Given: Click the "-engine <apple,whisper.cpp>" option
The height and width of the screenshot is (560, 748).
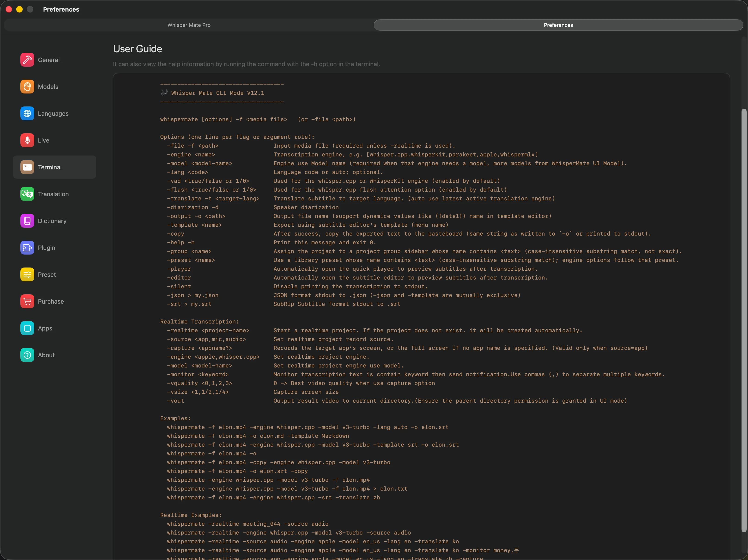Looking at the screenshot, I should coord(213,357).
